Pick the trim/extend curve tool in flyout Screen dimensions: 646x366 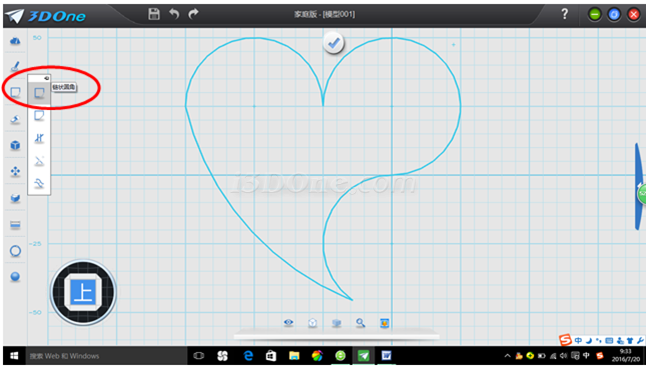click(39, 161)
